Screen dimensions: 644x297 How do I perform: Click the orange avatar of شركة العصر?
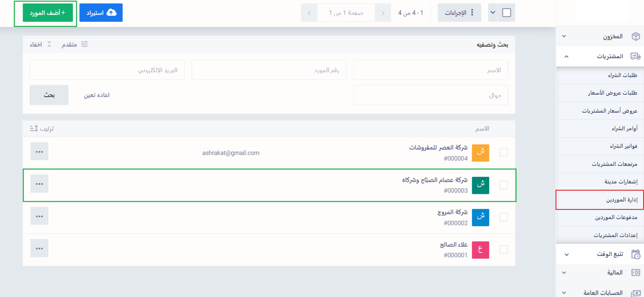480,153
